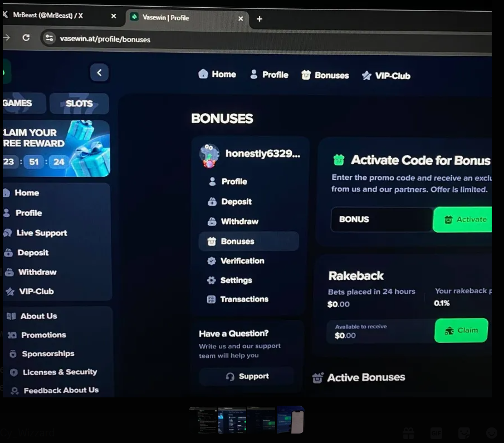The image size is (504, 443).
Task: Close the Vasewin Profile tab
Action: click(241, 18)
